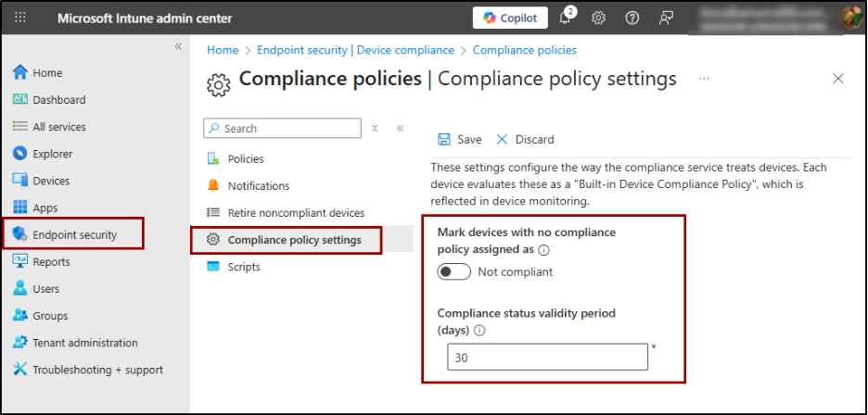The image size is (868, 415).
Task: Click the blade search box
Action: coord(282,129)
